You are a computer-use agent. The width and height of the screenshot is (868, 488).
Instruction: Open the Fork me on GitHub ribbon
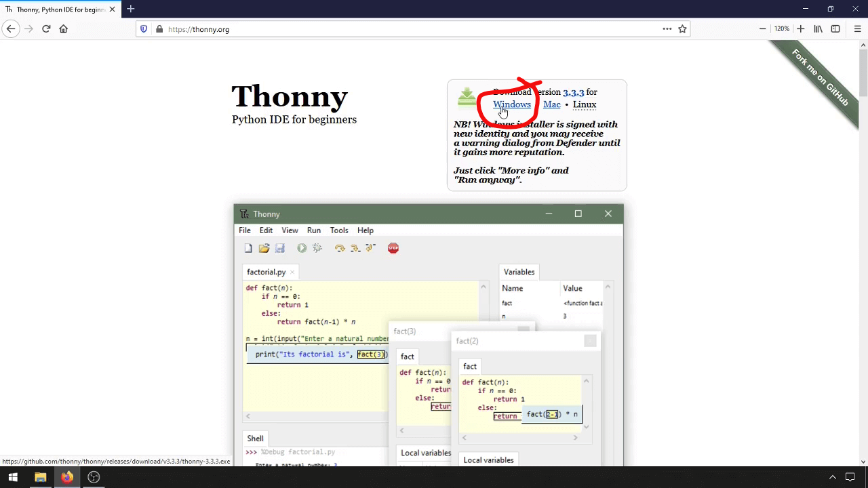(x=819, y=77)
